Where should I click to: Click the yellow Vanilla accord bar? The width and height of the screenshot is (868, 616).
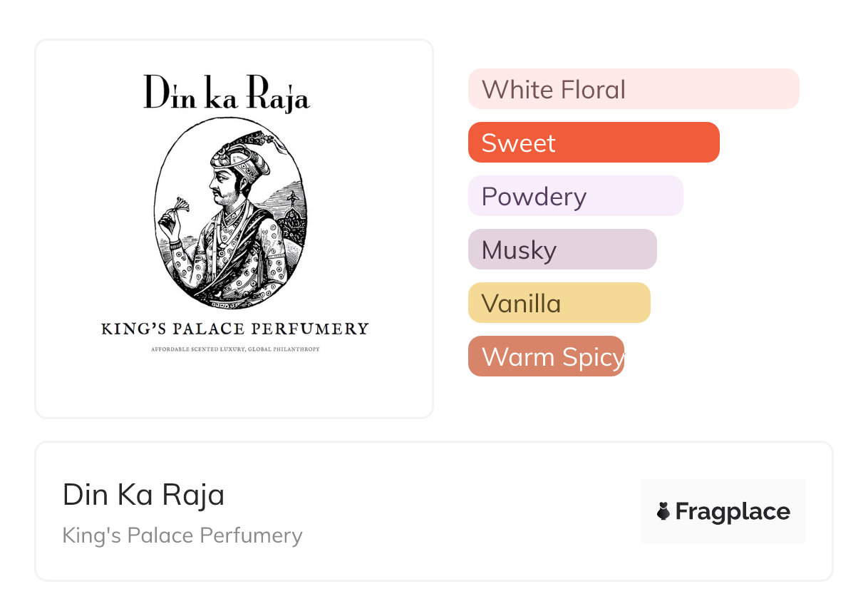click(559, 303)
